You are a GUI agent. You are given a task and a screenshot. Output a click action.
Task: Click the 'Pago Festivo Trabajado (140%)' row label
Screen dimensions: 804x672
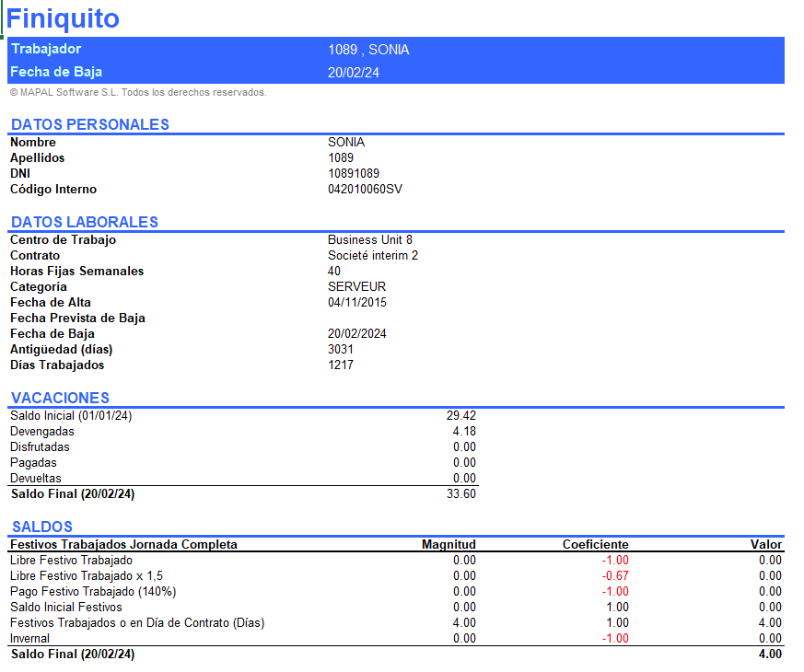coord(93,592)
